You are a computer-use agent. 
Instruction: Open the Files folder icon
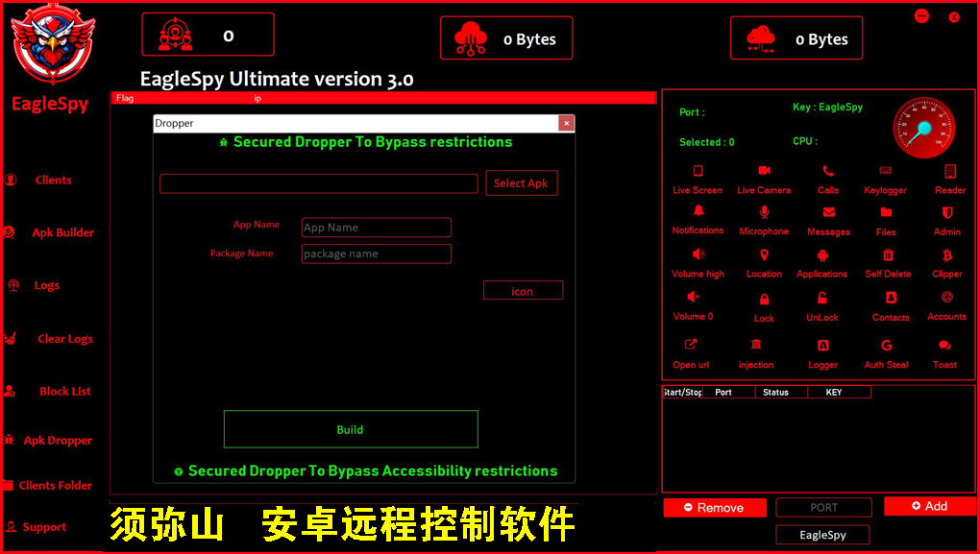[x=886, y=212]
